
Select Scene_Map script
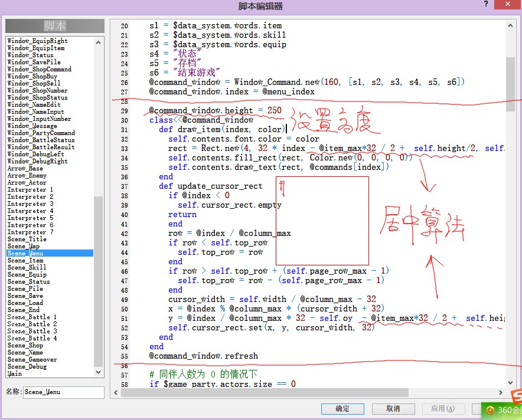24,246
